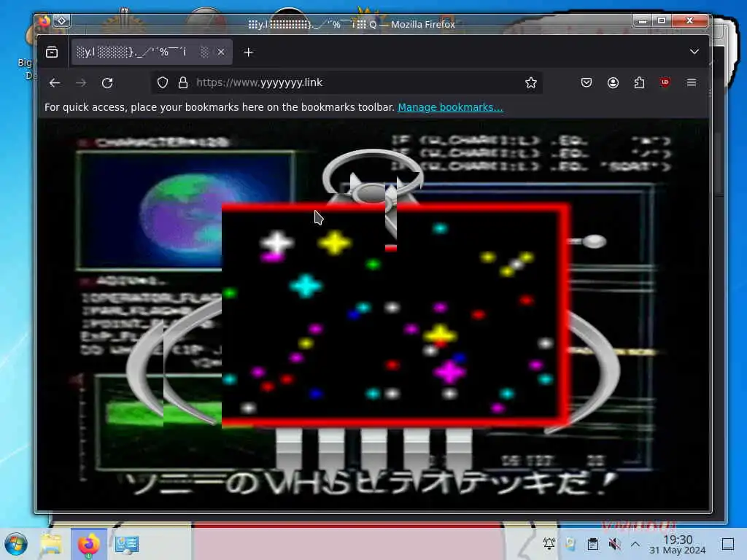Bookmark this page with the star
Image resolution: width=747 pixels, height=560 pixels.
tap(531, 83)
